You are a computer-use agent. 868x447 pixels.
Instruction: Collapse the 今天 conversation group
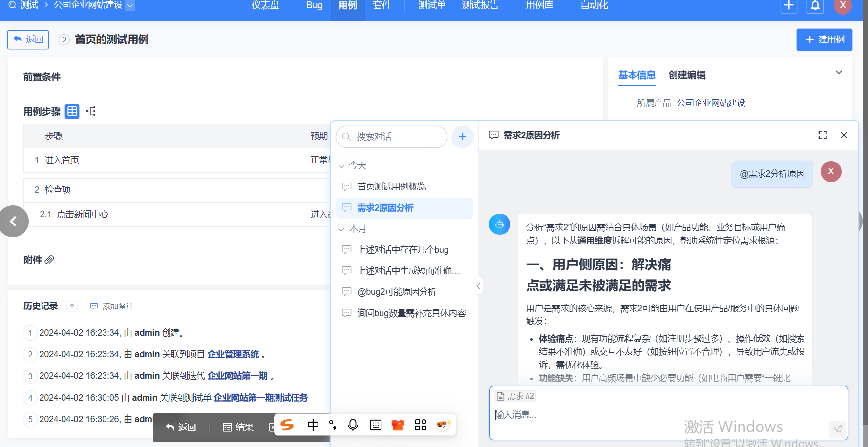pos(341,166)
